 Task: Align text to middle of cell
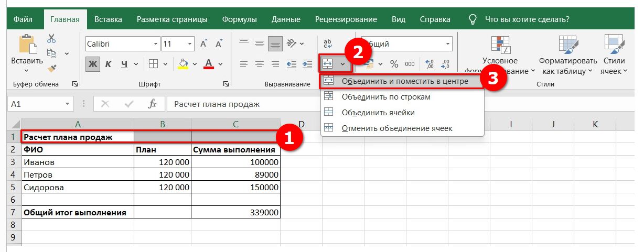click(x=259, y=43)
